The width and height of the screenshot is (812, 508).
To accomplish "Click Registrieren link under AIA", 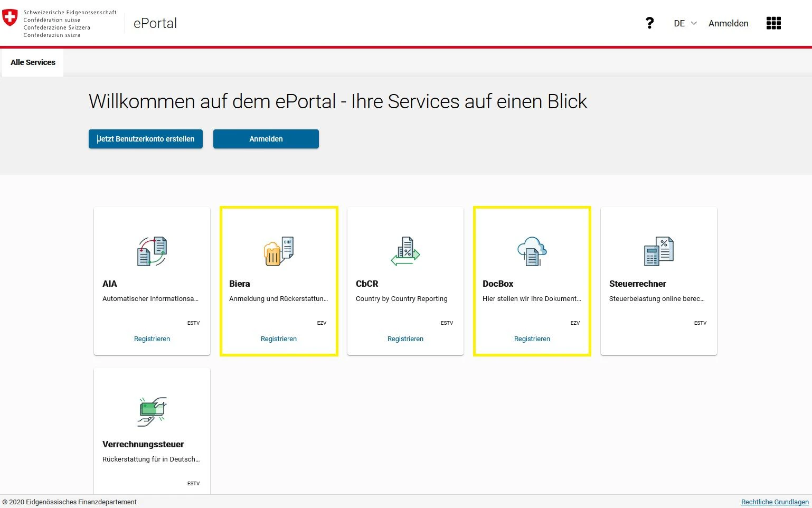I will 152,339.
